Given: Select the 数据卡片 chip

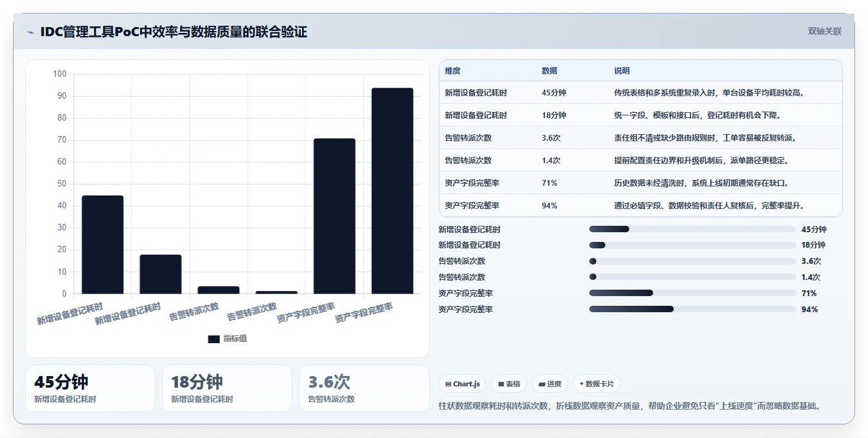Looking at the screenshot, I should click(x=597, y=384).
